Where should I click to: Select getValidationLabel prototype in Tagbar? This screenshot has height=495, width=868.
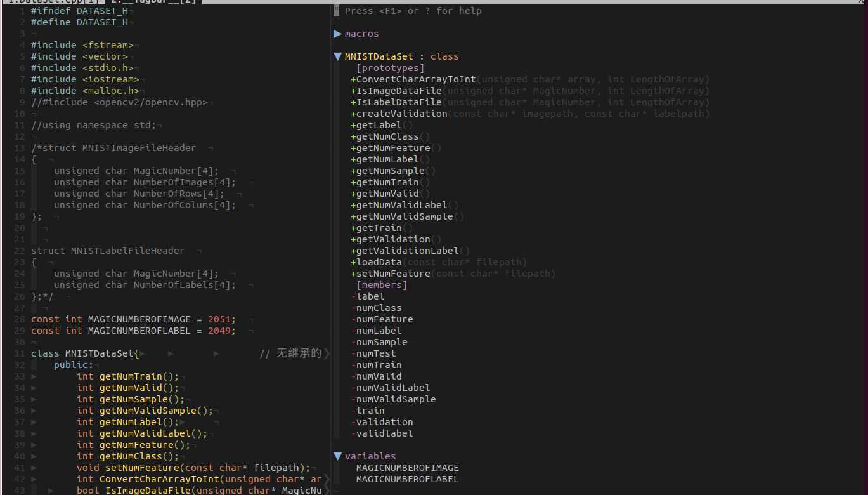pos(407,251)
